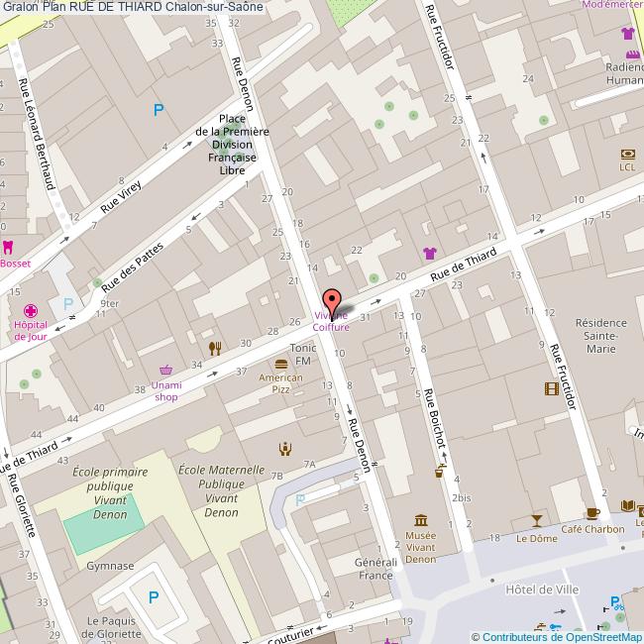Image resolution: width=644 pixels, height=644 pixels.
Task: Click the clothing shop icon on Rue de Thiard
Action: coord(429,253)
